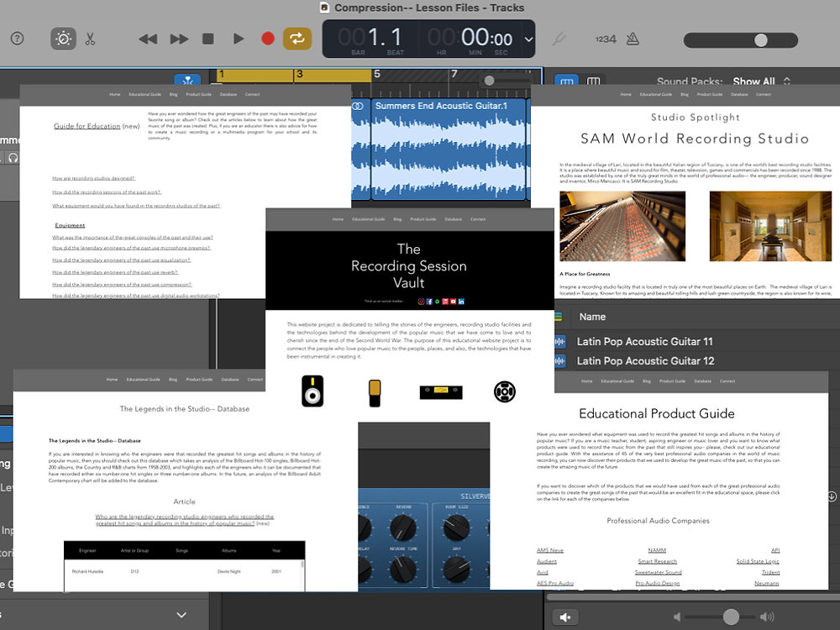This screenshot has height=630, width=840.
Task: Disable the yellow cycle loop mode
Action: pos(297,39)
